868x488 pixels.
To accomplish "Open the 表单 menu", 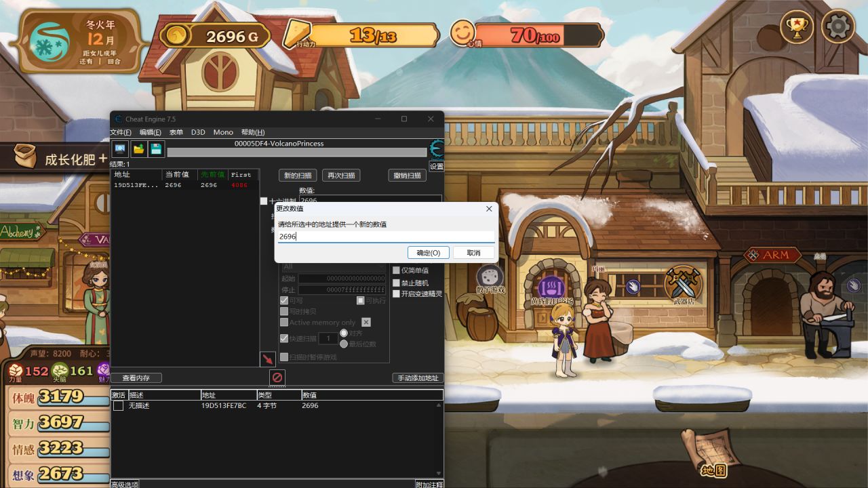I will [176, 132].
